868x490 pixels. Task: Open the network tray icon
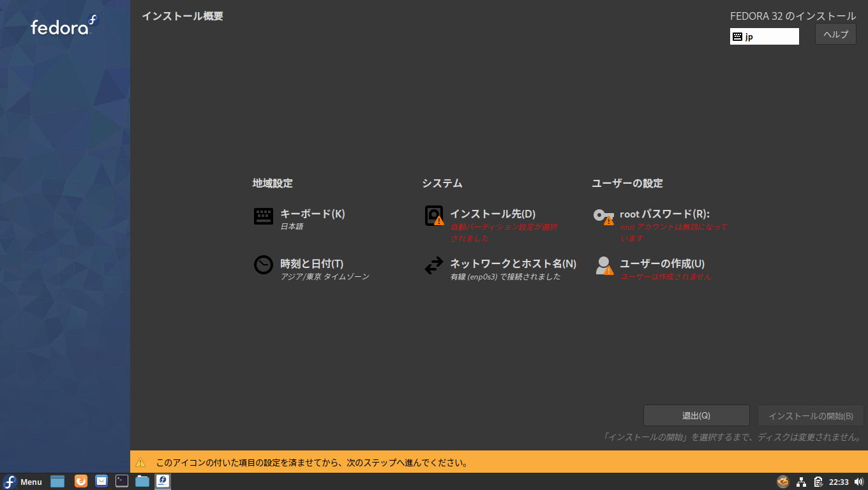tap(801, 482)
